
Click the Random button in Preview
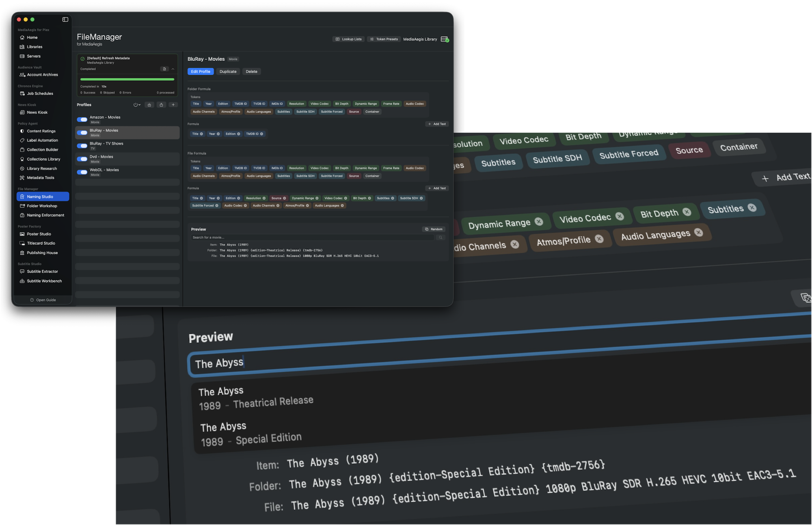[x=434, y=229]
